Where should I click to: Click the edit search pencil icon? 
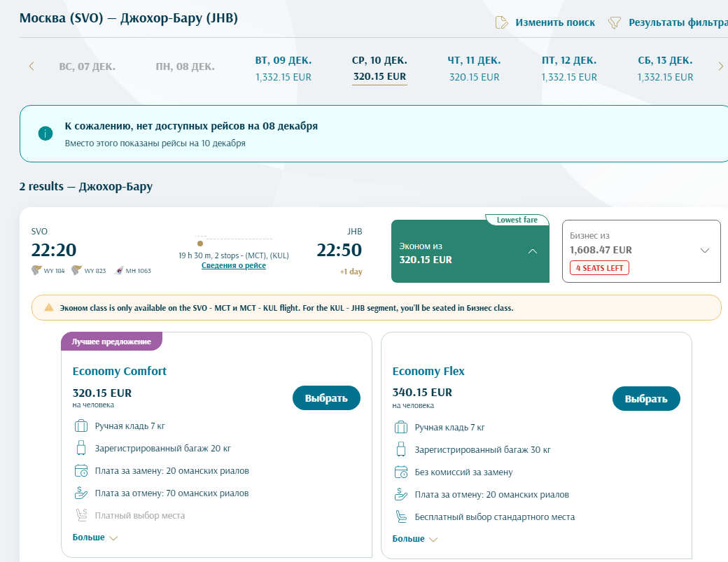[501, 22]
